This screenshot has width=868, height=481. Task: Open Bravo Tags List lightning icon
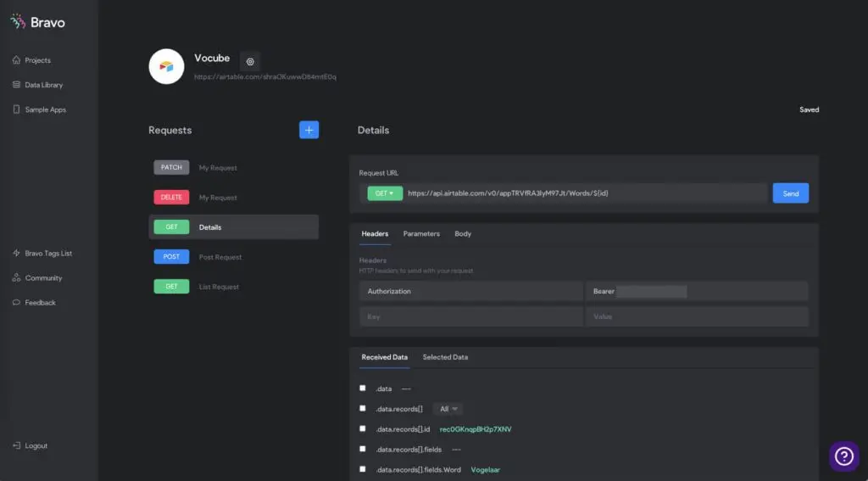click(16, 254)
